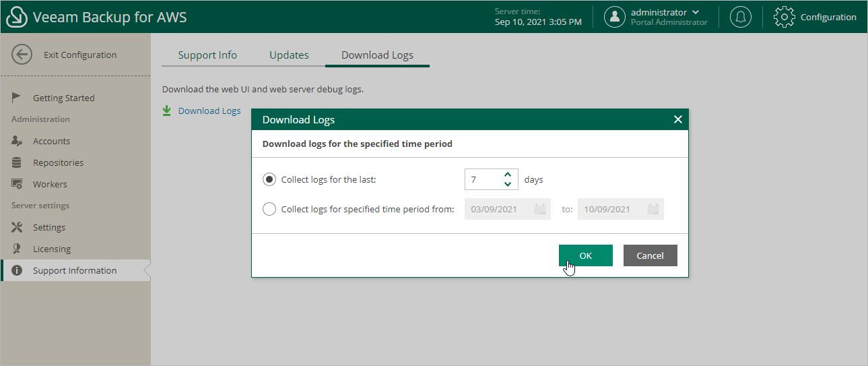Select Collect logs for the last radio
This screenshot has width=868, height=366.
coord(269,179)
